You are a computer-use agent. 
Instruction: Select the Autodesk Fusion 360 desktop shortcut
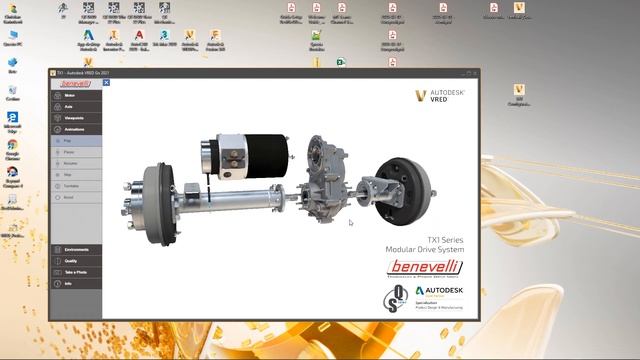click(215, 40)
